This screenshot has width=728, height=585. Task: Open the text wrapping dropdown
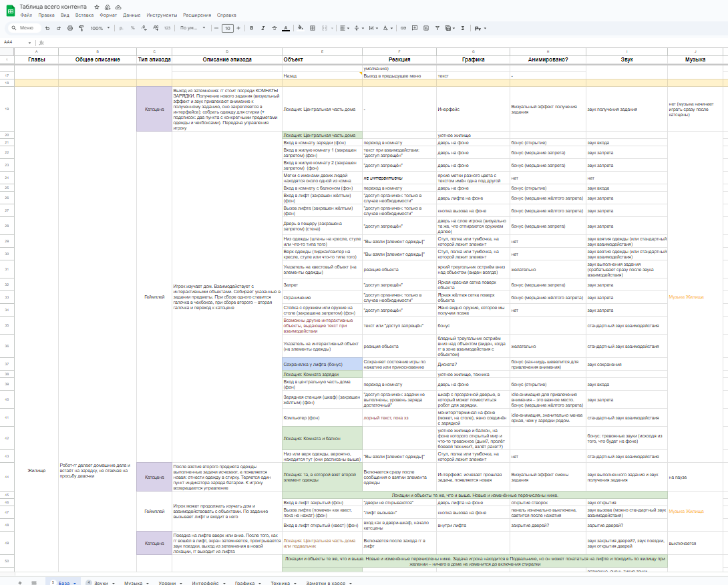pyautogui.click(x=373, y=28)
